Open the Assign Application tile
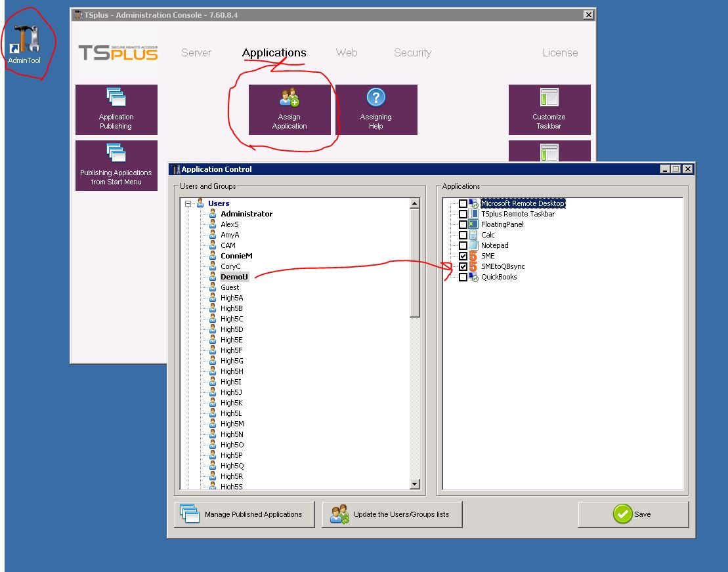 point(289,110)
